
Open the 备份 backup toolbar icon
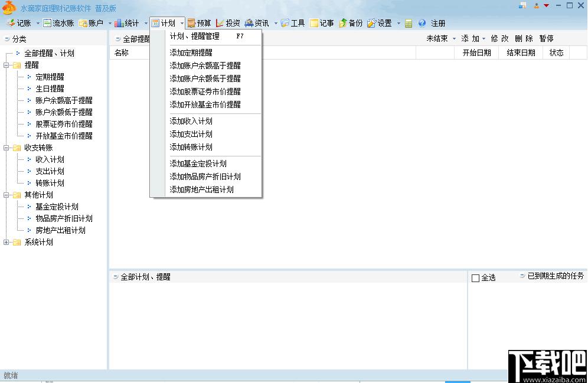[343, 23]
